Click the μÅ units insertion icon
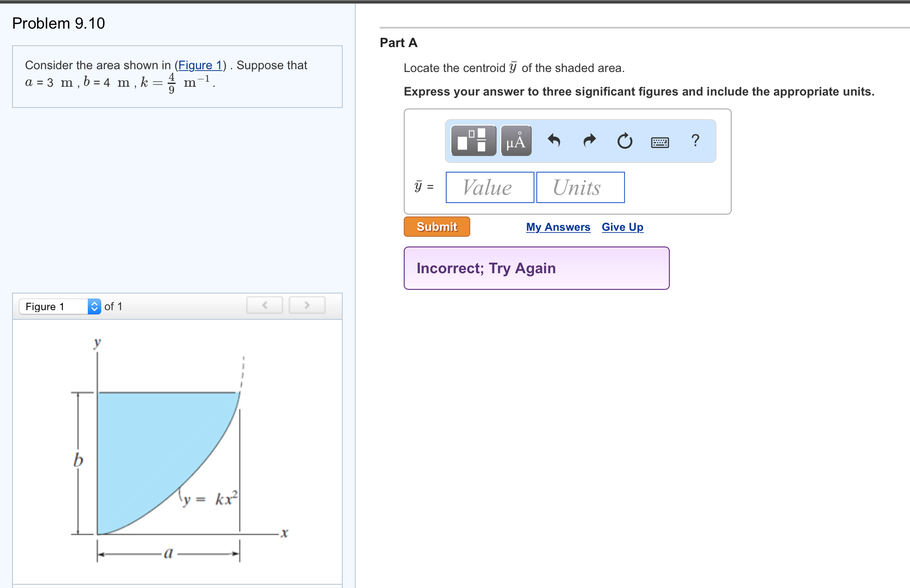The height and width of the screenshot is (588, 910). pyautogui.click(x=515, y=141)
